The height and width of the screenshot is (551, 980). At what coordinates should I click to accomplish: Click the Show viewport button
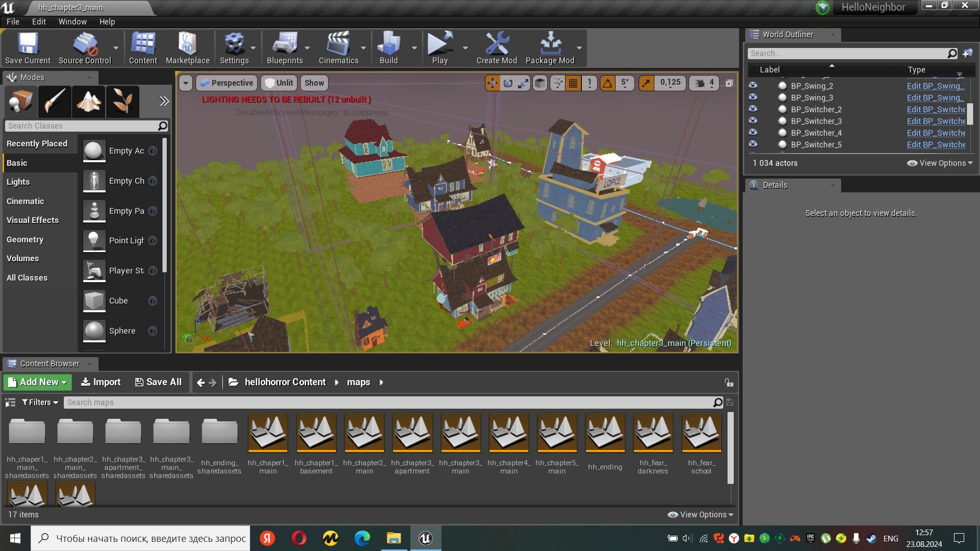tap(314, 83)
